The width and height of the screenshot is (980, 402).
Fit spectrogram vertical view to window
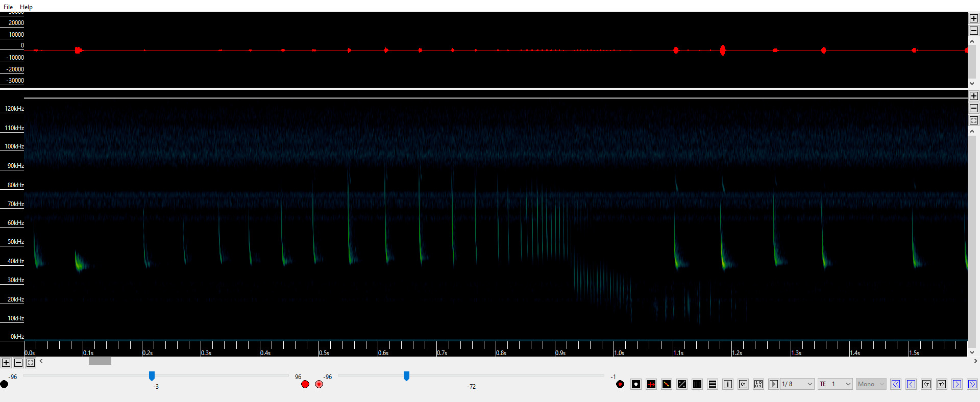pyautogui.click(x=973, y=120)
